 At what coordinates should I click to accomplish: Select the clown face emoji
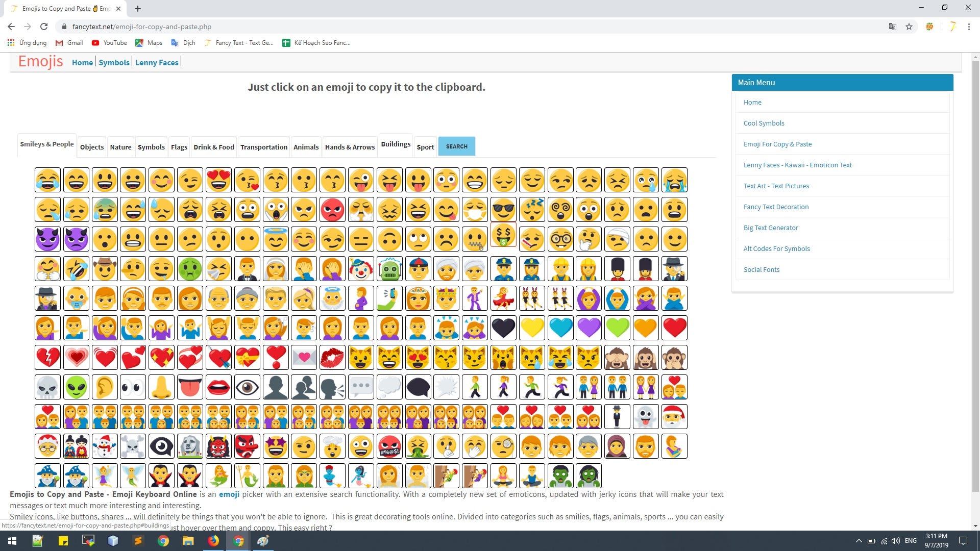[361, 269]
